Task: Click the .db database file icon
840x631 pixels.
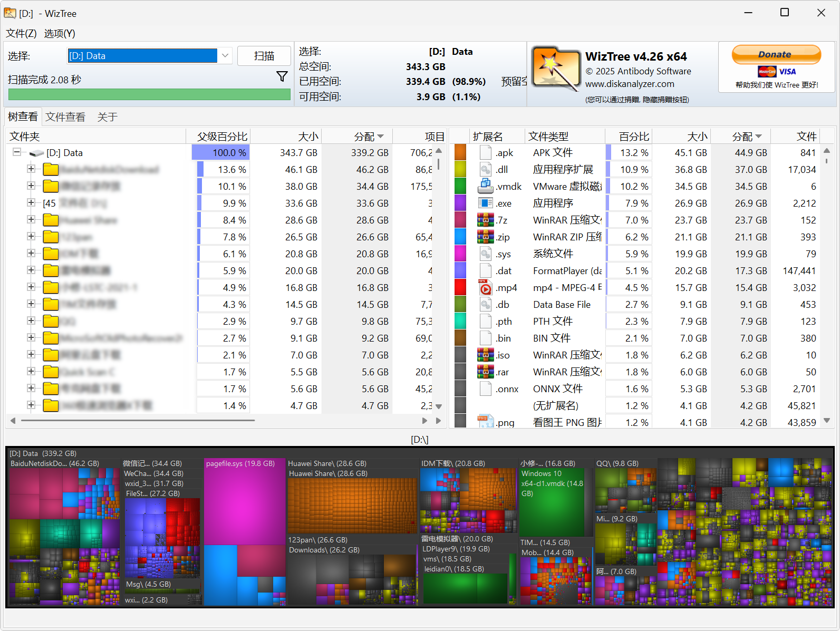Action: pos(486,304)
